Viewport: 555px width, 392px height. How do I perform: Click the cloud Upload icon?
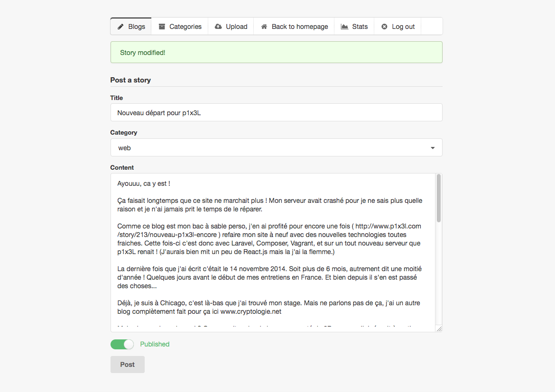(218, 27)
